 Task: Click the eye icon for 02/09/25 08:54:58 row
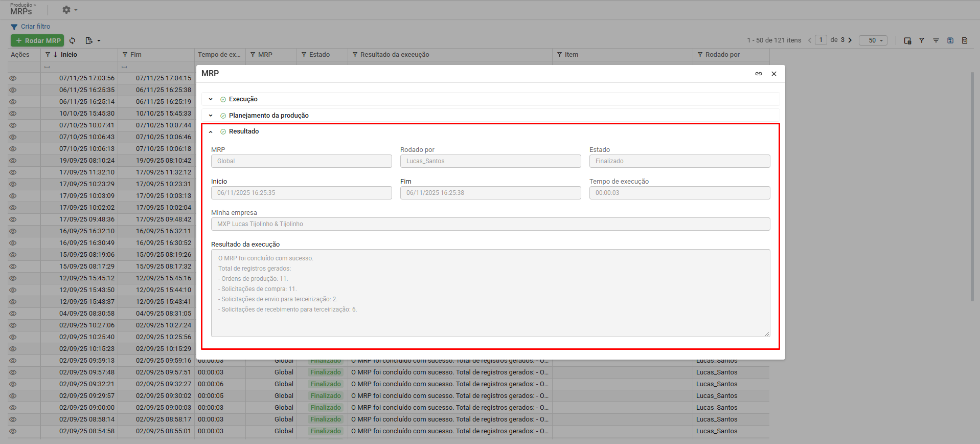point(13,431)
